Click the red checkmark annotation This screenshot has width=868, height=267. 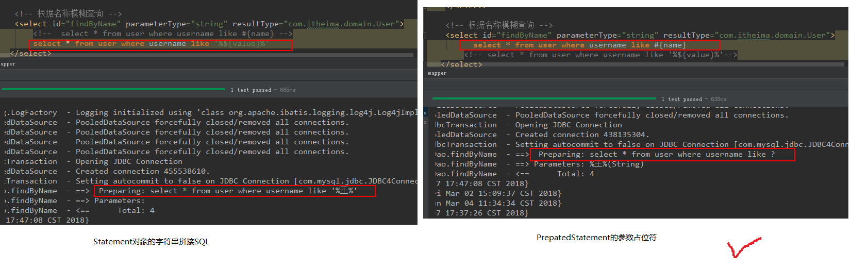[744, 247]
